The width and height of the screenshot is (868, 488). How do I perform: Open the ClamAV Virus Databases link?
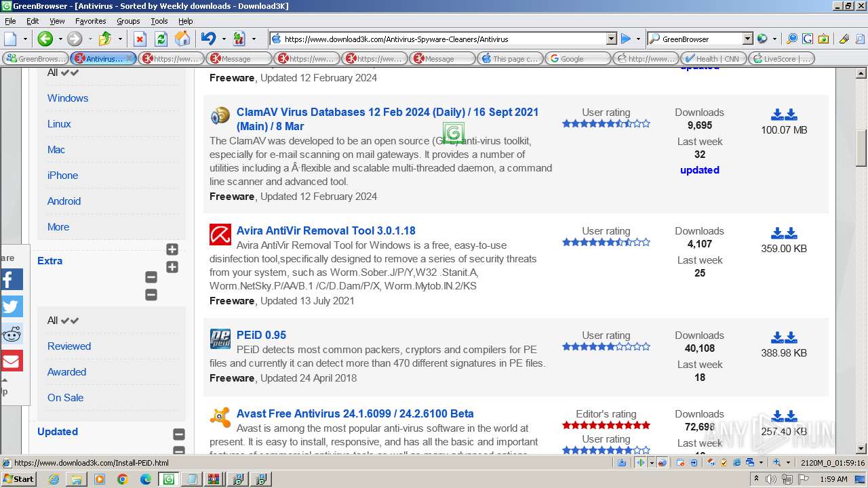387,119
